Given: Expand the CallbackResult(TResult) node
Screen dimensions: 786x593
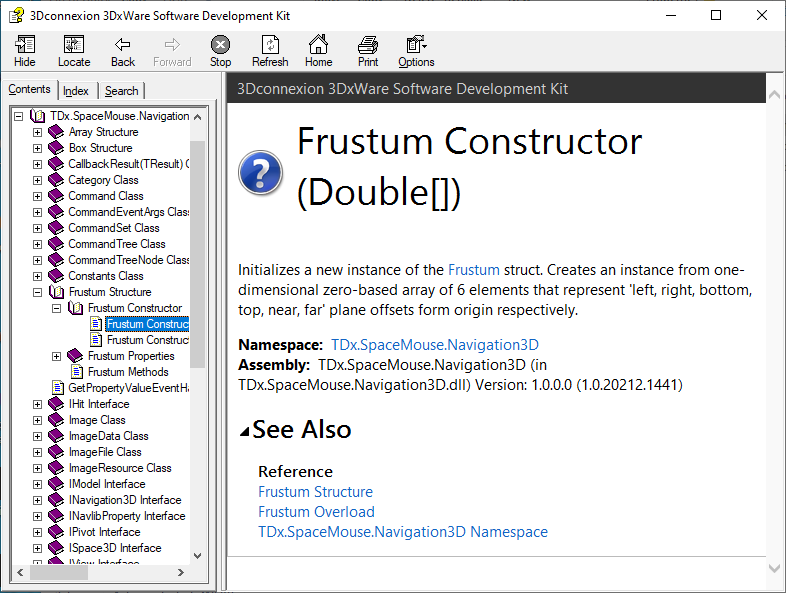Looking at the screenshot, I should point(38,164).
